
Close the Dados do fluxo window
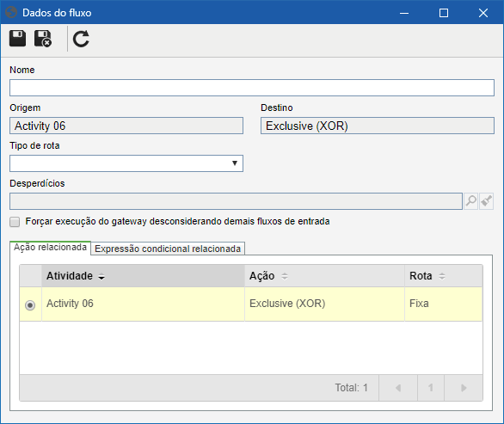483,13
